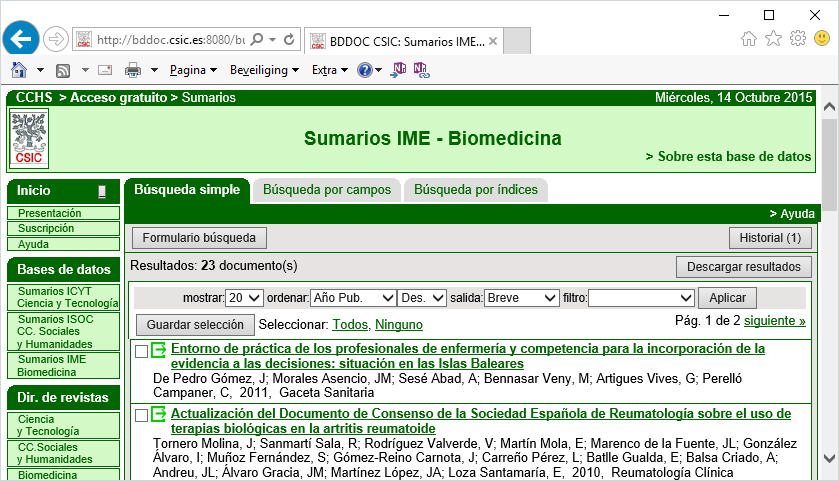
Task: Click the printer icon in the toolbar
Action: [132, 70]
